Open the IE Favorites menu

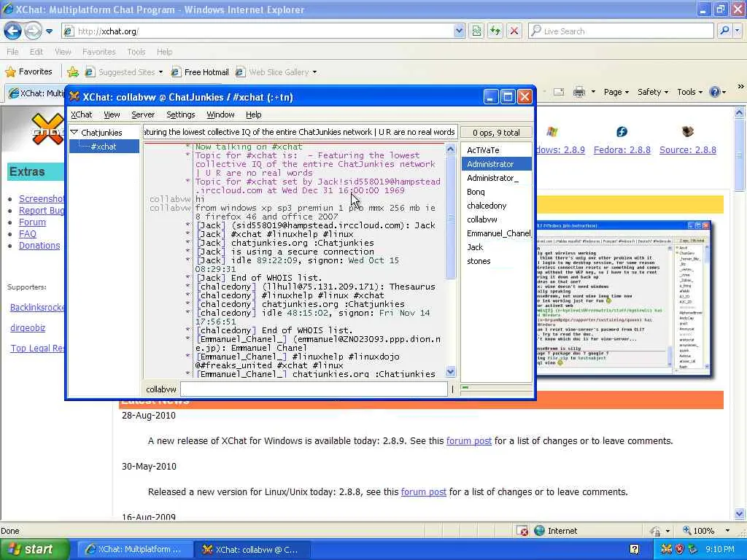coord(98,52)
